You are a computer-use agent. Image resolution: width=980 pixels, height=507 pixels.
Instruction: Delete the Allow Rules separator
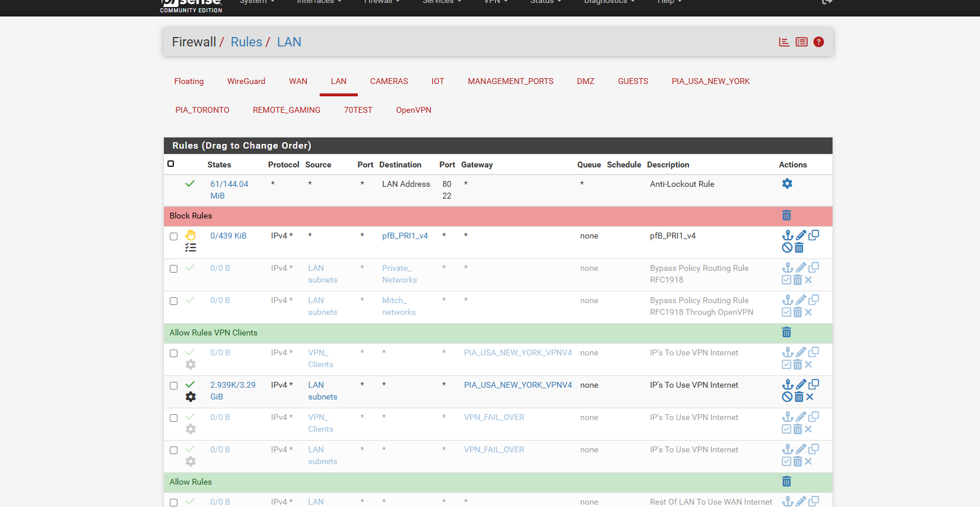point(787,482)
